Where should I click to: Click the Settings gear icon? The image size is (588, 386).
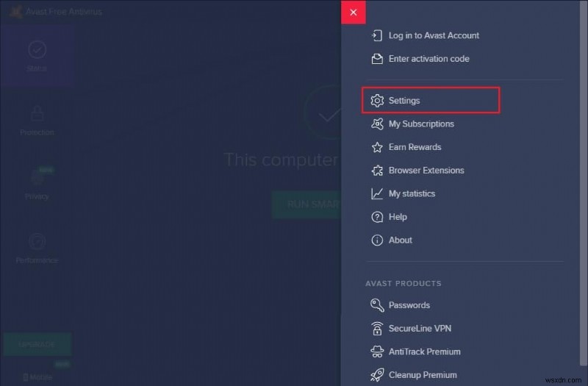point(377,101)
